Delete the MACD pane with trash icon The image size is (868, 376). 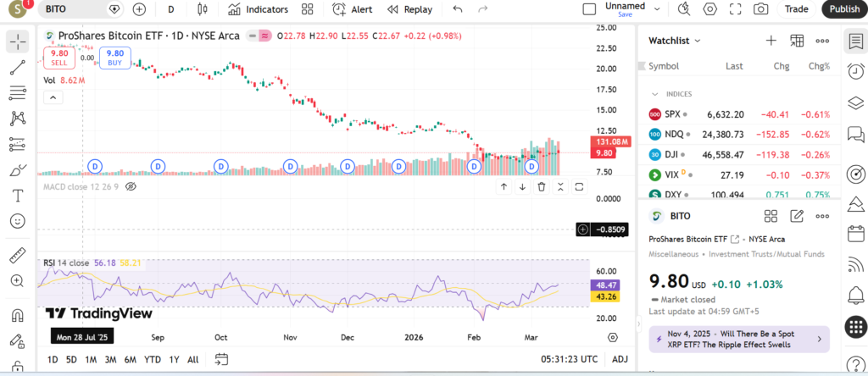(x=541, y=186)
